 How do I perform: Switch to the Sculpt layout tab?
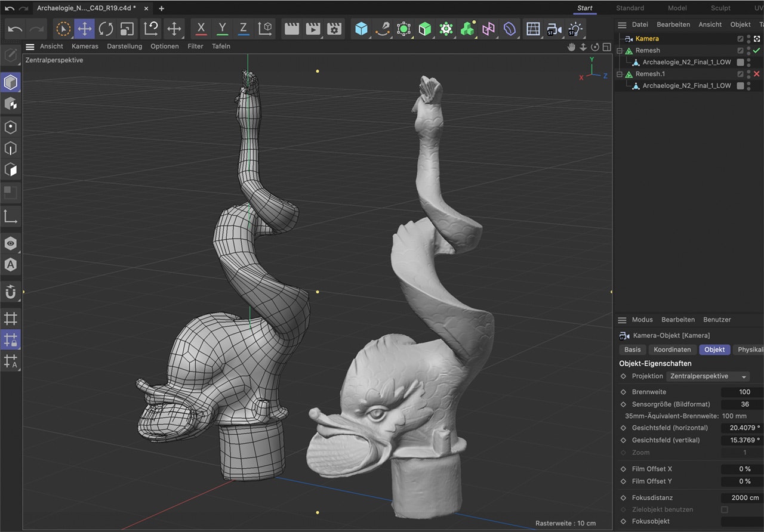coord(720,8)
